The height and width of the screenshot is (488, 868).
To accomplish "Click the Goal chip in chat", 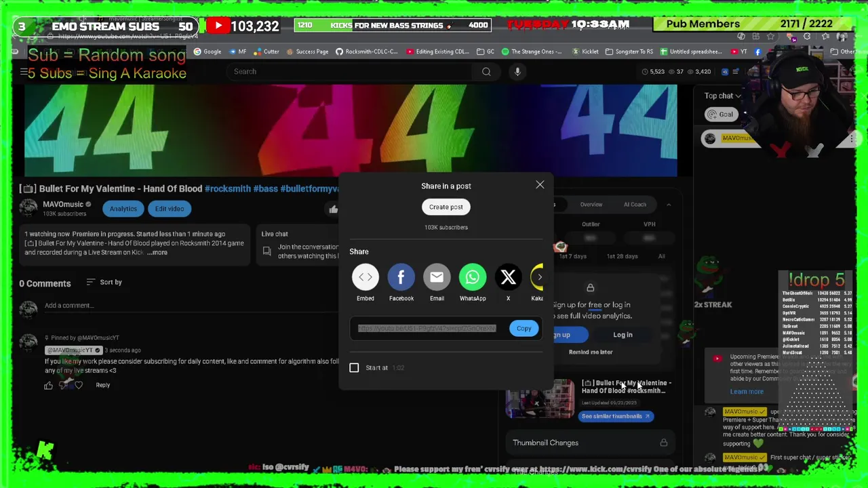I will point(721,114).
